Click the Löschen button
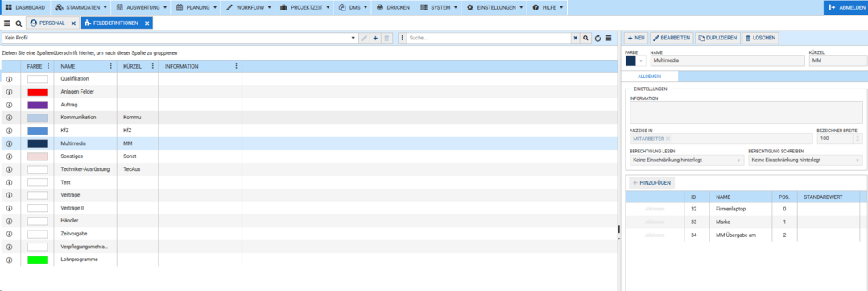868x291 pixels. [x=760, y=38]
